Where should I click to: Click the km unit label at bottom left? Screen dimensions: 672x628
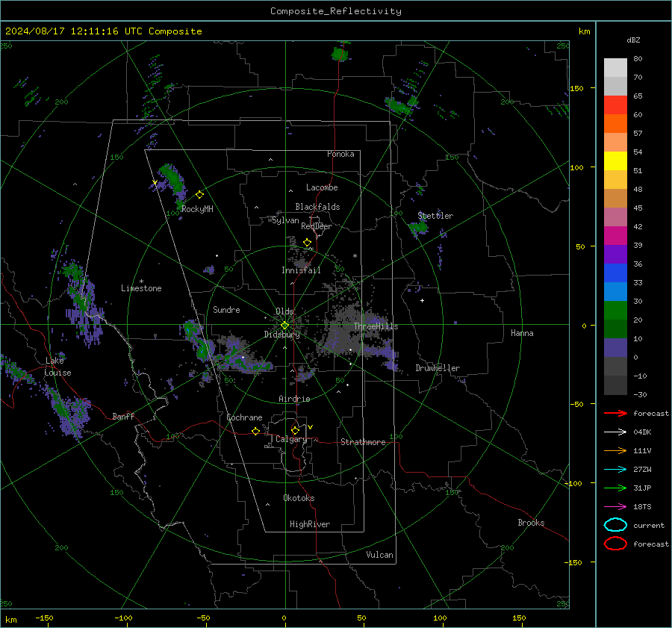11,620
